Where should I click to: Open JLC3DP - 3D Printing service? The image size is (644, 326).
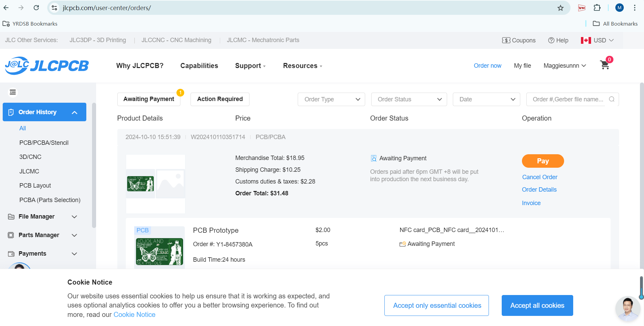(x=98, y=40)
